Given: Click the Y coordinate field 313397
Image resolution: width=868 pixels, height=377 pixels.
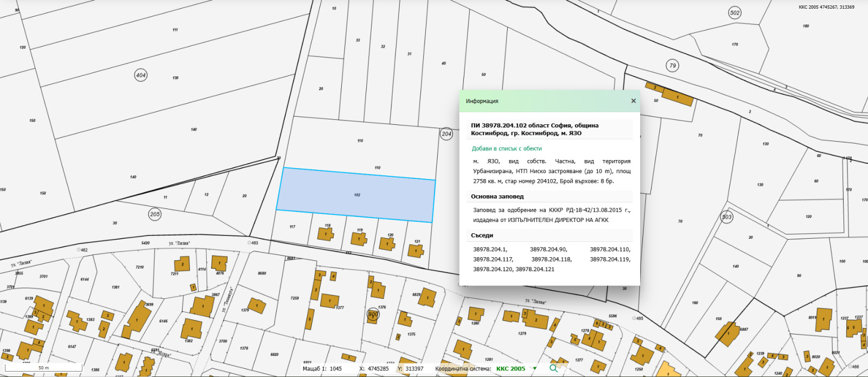Looking at the screenshot, I should [x=414, y=369].
